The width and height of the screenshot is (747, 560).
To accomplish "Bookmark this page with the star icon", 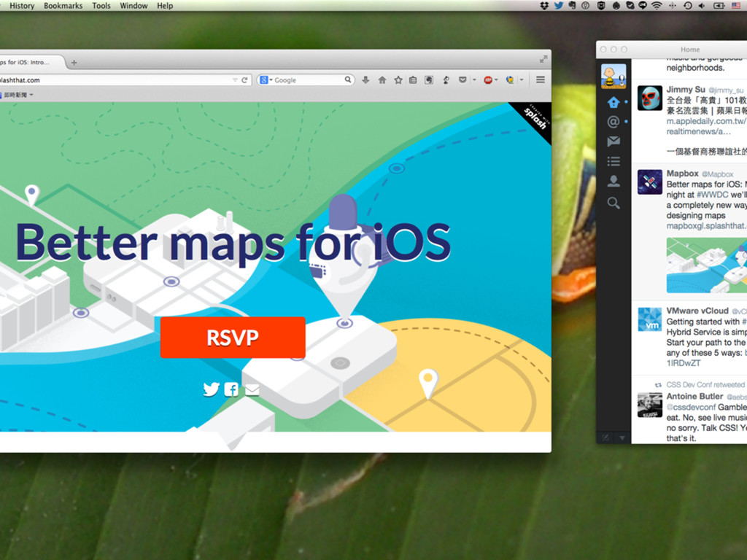I will (x=398, y=80).
